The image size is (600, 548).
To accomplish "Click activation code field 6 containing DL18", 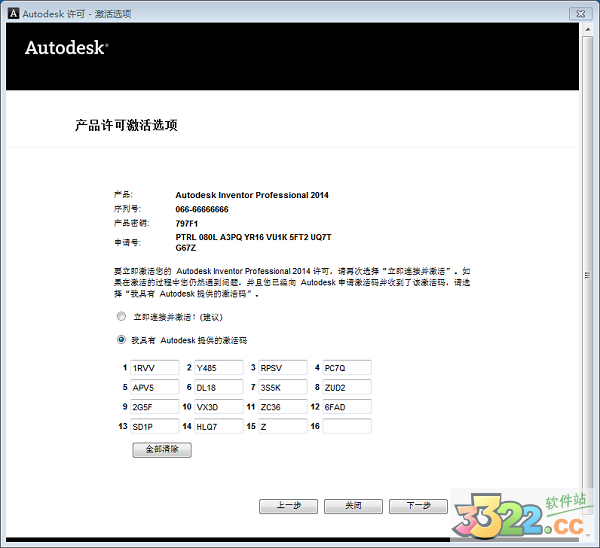I will (x=218, y=387).
